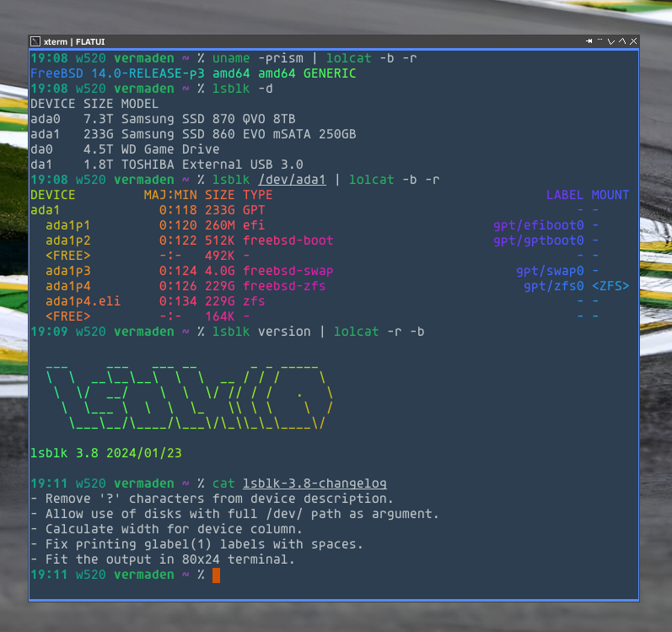Click the '-prism' argument

280,58
